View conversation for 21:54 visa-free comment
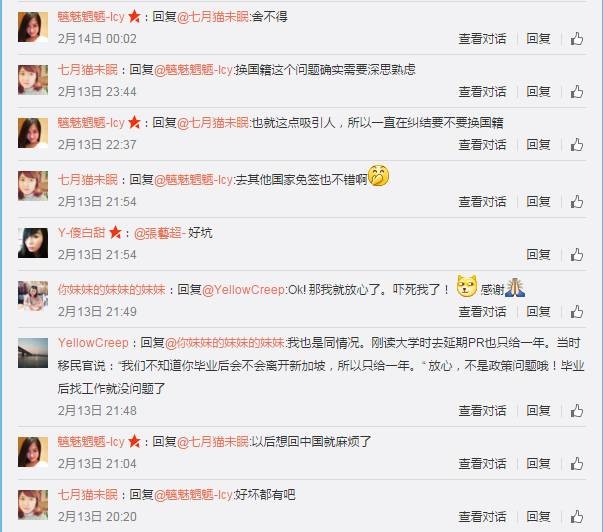 click(482, 202)
